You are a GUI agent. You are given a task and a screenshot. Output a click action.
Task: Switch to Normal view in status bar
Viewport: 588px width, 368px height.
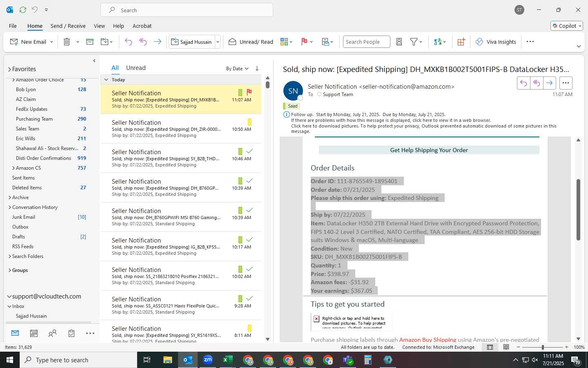click(490, 347)
